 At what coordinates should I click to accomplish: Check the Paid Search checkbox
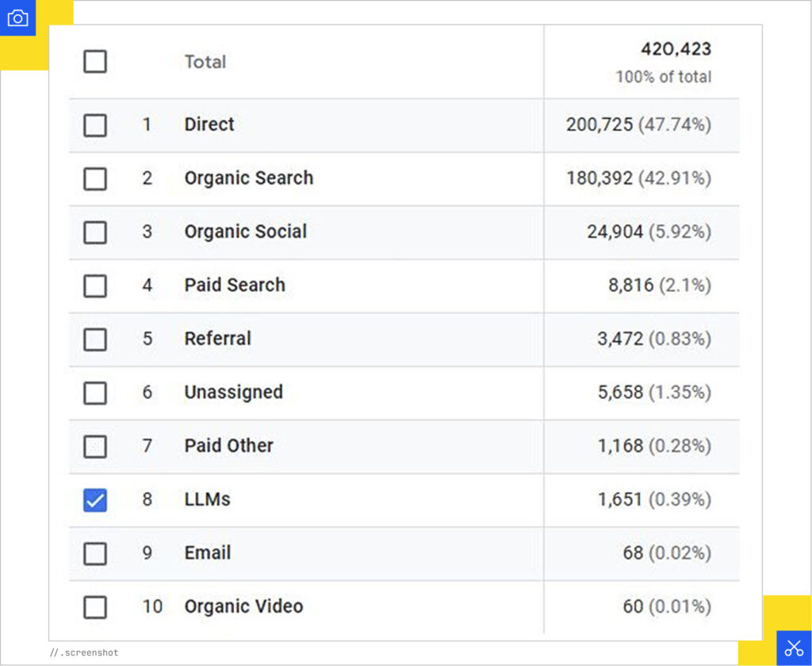pyautogui.click(x=95, y=285)
